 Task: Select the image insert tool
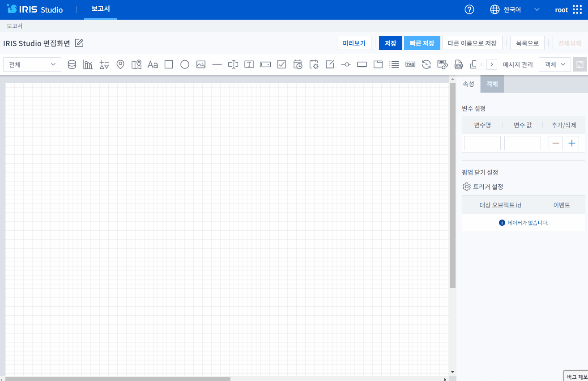coord(201,64)
